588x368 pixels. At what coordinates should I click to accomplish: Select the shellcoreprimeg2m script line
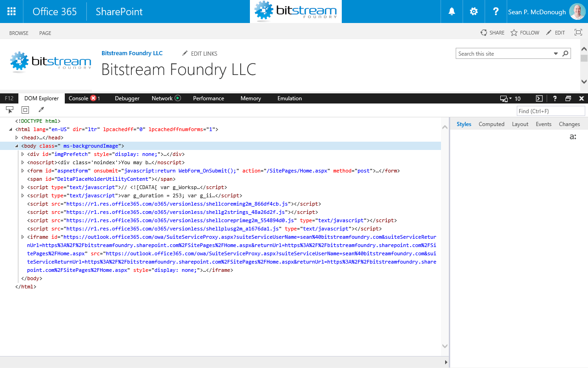pyautogui.click(x=212, y=220)
